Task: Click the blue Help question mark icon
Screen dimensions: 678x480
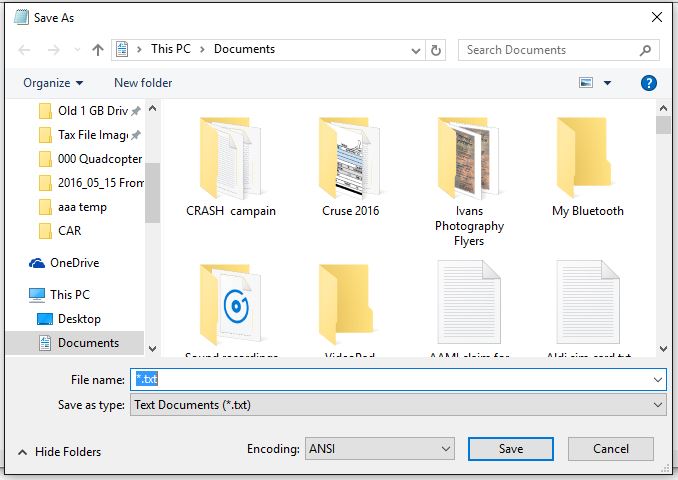Action: [x=648, y=83]
